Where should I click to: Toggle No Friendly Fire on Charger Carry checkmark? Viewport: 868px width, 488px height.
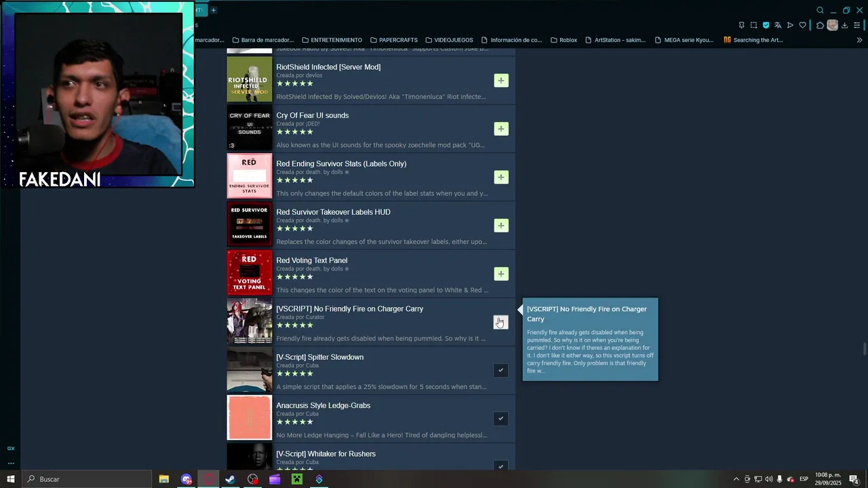[500, 323]
